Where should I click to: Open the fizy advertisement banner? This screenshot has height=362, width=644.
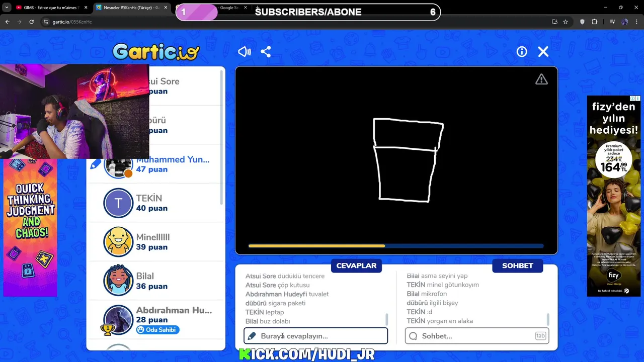[x=613, y=196]
